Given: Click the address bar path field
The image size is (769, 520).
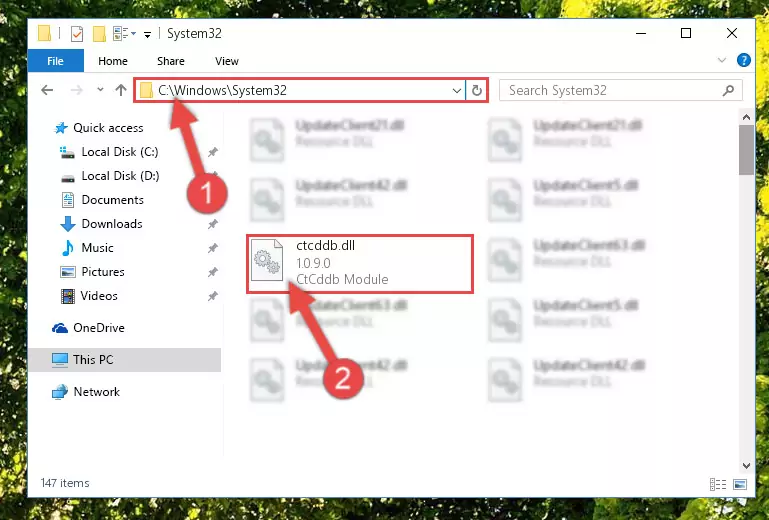Looking at the screenshot, I should 300,90.
